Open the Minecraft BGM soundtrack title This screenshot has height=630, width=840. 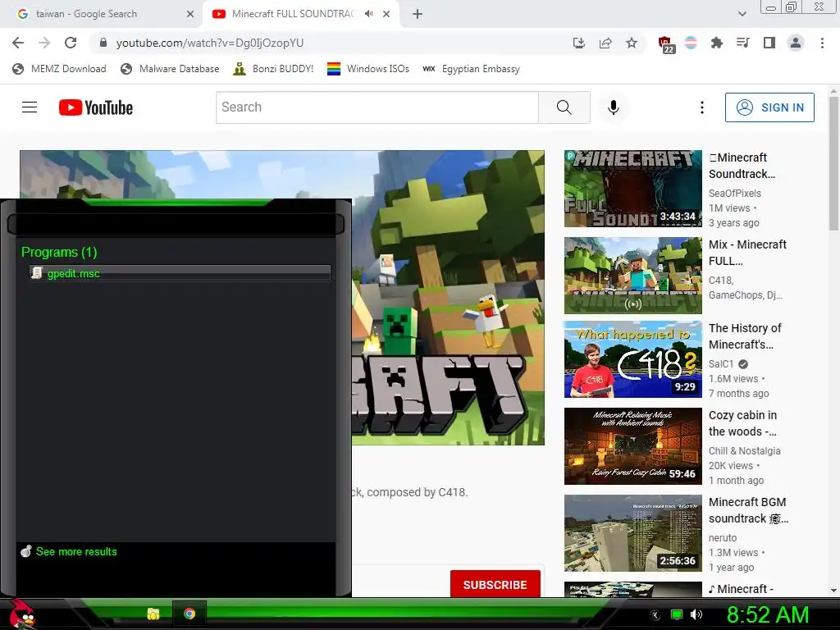click(x=748, y=510)
